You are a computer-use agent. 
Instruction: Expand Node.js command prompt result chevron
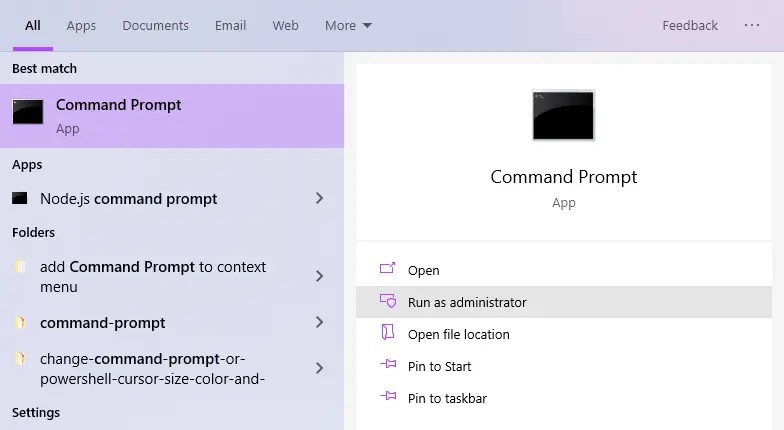tap(320, 198)
